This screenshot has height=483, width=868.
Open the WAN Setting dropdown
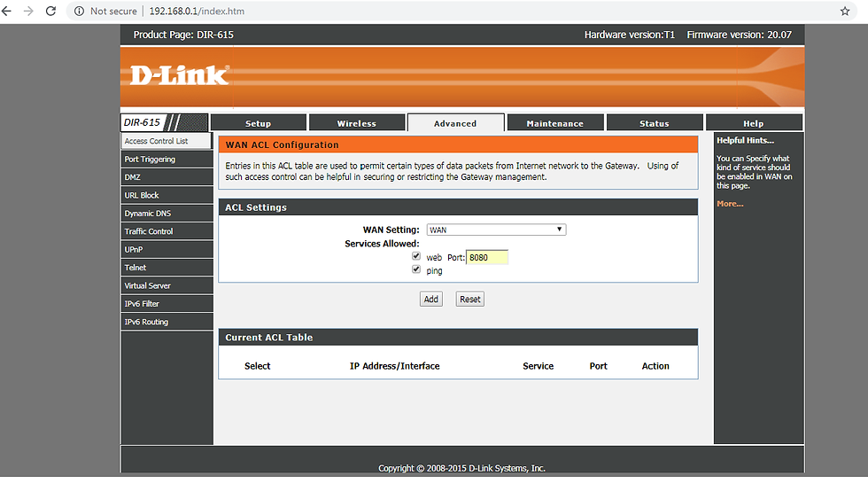pyautogui.click(x=496, y=230)
